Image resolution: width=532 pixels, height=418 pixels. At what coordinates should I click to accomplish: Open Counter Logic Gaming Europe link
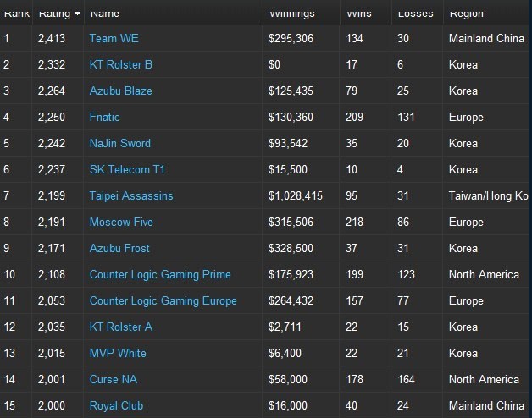163,300
